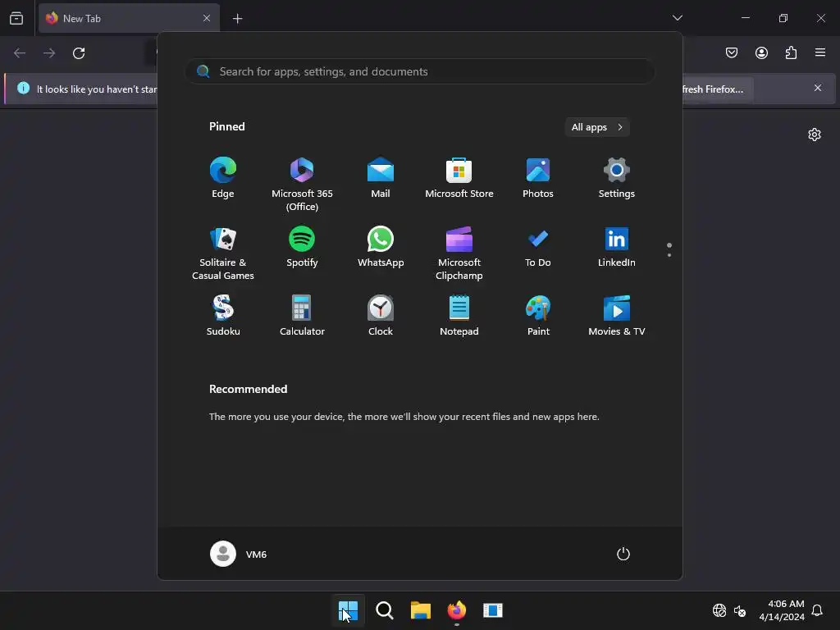Open the To Do app
This screenshot has width=840, height=630.
[x=538, y=247]
